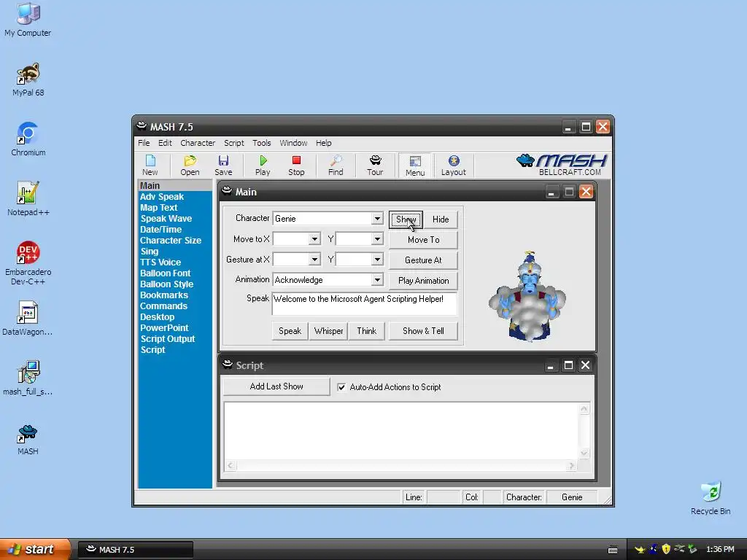Open the Edit menu
Screen dimensions: 747x560
[165, 143]
